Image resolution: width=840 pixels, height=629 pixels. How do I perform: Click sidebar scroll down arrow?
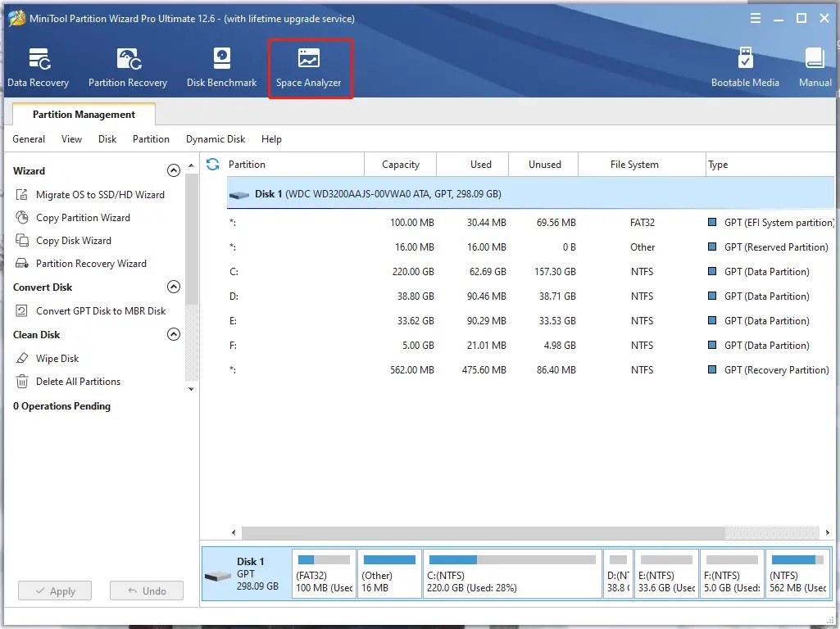pyautogui.click(x=191, y=389)
